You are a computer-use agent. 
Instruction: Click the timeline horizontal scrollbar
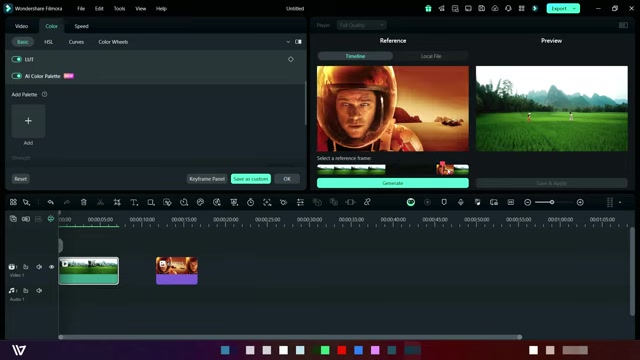(x=290, y=337)
